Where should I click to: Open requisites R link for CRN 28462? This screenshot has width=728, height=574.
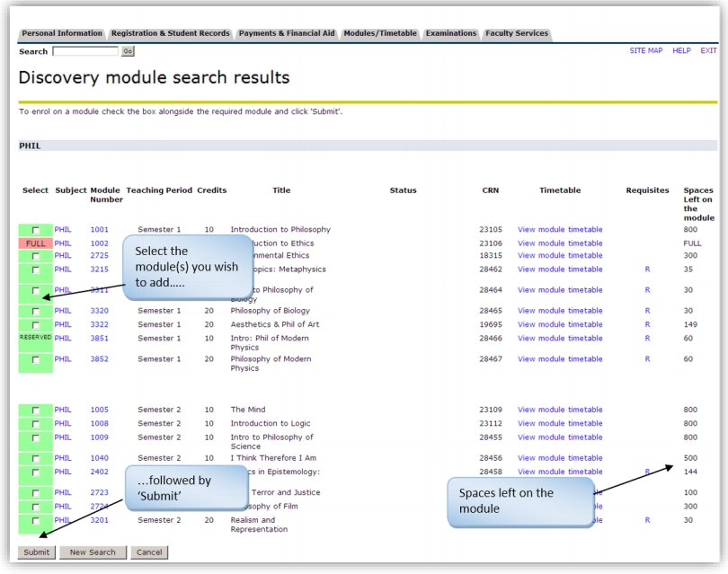click(647, 269)
